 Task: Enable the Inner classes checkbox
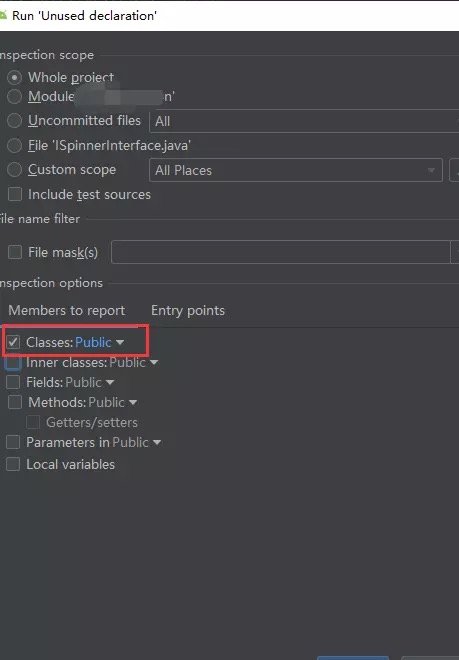point(13,362)
